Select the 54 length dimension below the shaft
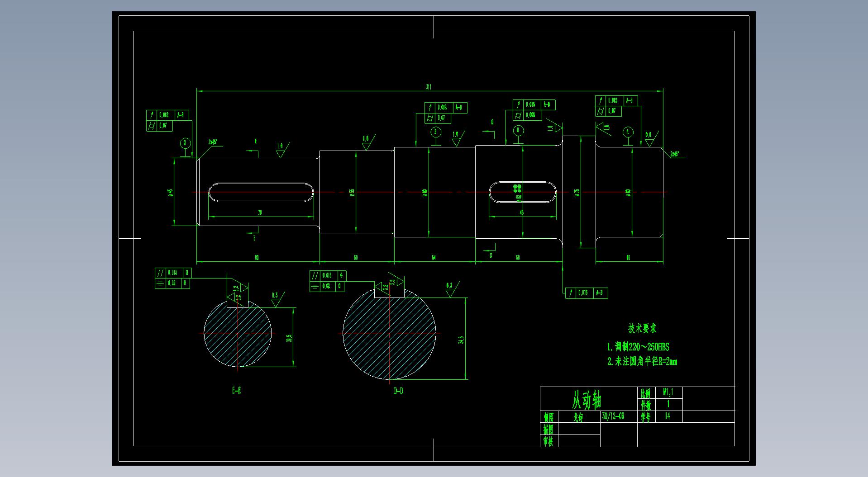Screen dimensions: 868x477 coord(434,258)
